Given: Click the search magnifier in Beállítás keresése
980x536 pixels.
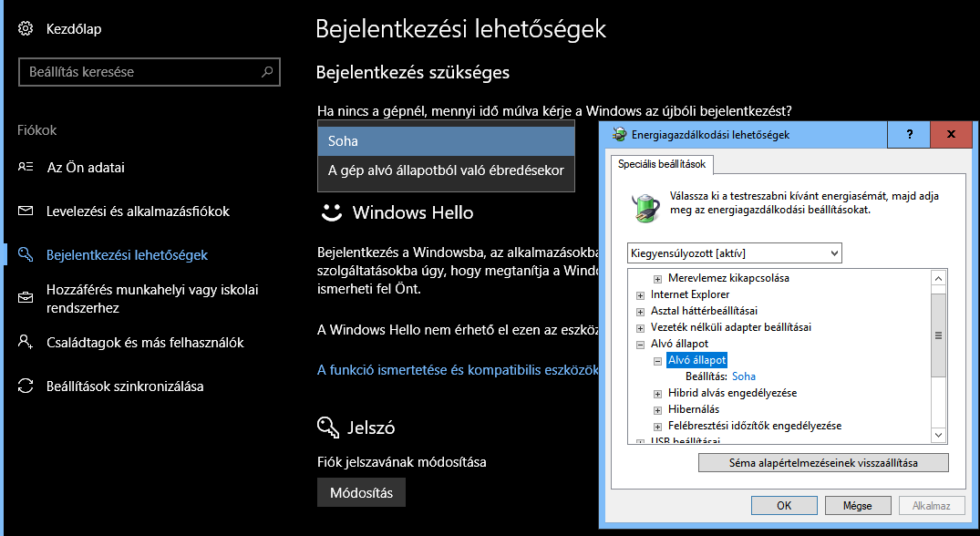Looking at the screenshot, I should [x=267, y=71].
